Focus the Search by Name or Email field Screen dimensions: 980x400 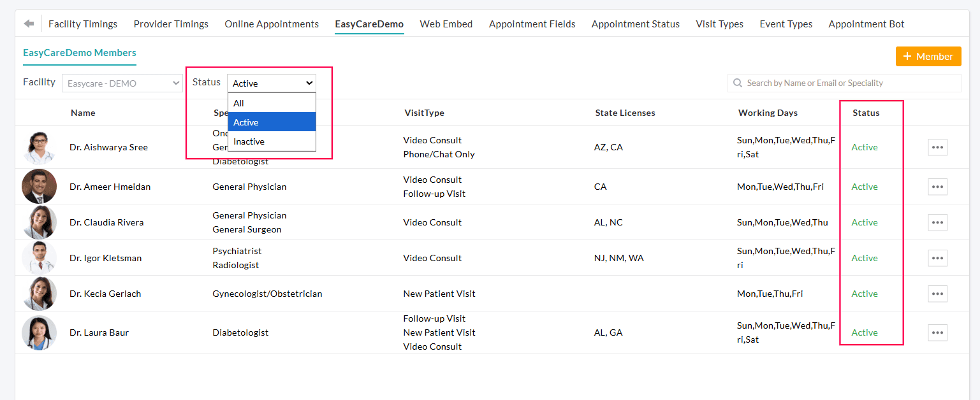point(844,83)
